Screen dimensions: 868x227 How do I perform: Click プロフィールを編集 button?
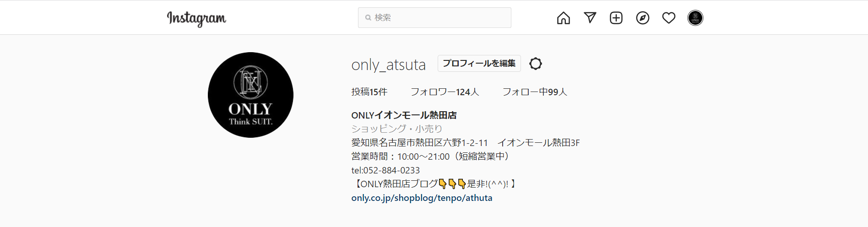(x=479, y=63)
